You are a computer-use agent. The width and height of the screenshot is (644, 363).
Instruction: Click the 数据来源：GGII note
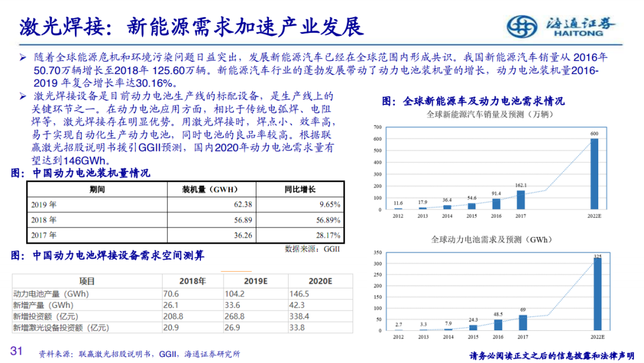pyautogui.click(x=312, y=249)
